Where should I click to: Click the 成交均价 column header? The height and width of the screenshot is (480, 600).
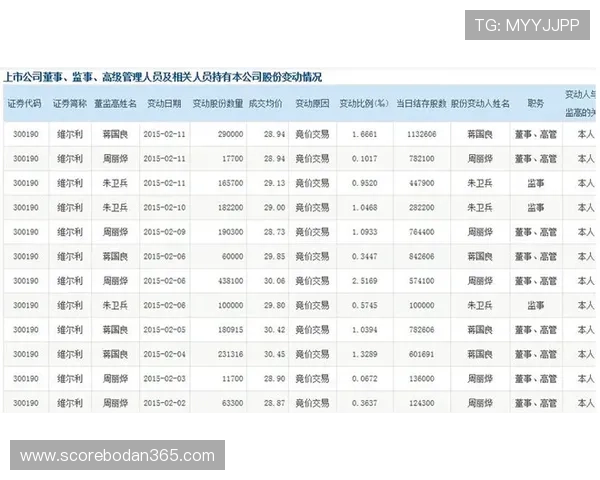[266, 103]
